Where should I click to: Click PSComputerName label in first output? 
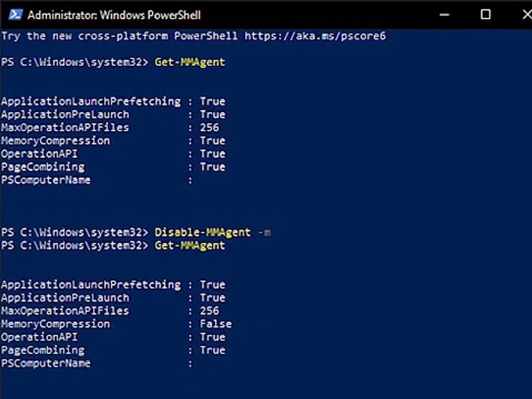coord(45,180)
